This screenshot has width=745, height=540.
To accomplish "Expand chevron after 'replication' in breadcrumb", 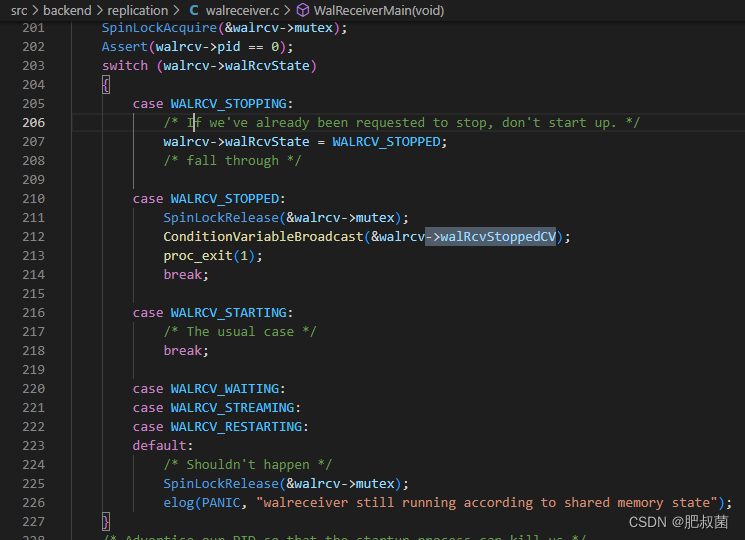I will 176,10.
